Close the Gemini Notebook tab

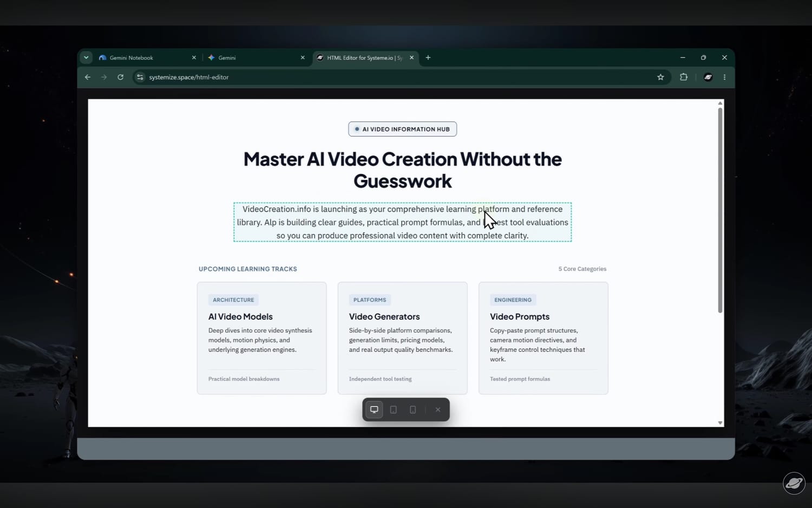pyautogui.click(x=194, y=57)
